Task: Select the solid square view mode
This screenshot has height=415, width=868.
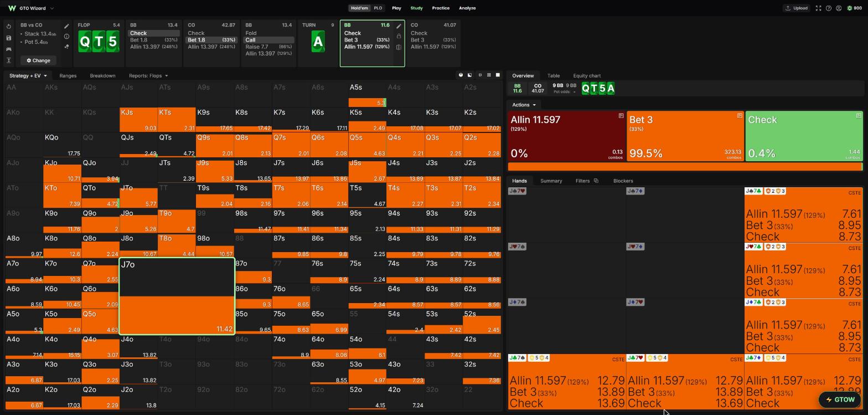Action: point(498,75)
